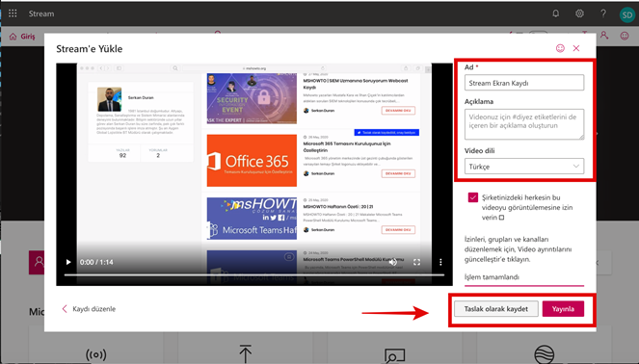This screenshot has height=364, width=639.
Task: Seek along the video progress bar
Action: coord(253,274)
